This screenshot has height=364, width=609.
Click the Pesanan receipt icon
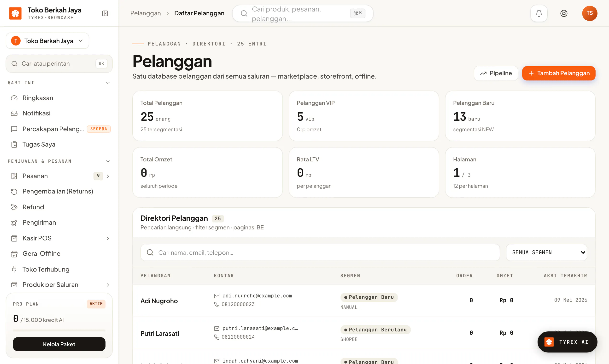14,176
